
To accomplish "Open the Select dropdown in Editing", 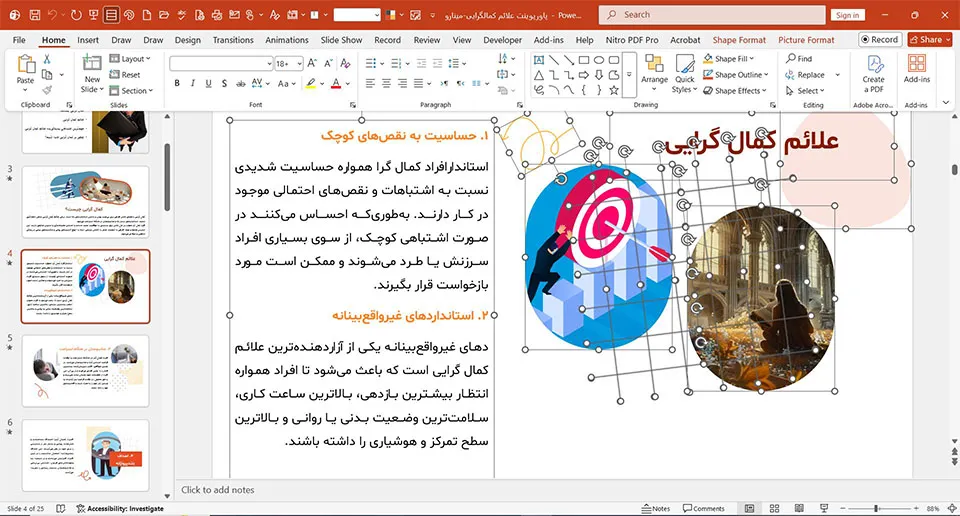I will [806, 91].
